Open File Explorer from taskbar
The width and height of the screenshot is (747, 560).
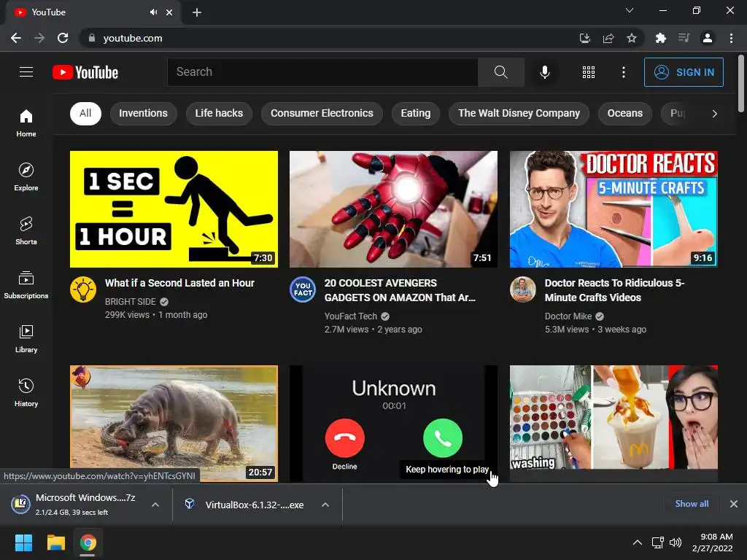coord(55,542)
